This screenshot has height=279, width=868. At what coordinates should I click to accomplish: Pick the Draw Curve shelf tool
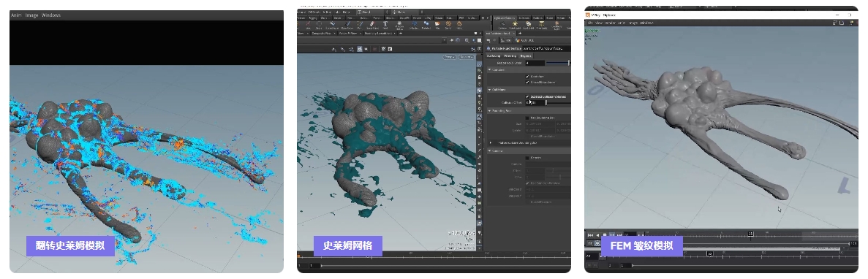[x=347, y=25]
